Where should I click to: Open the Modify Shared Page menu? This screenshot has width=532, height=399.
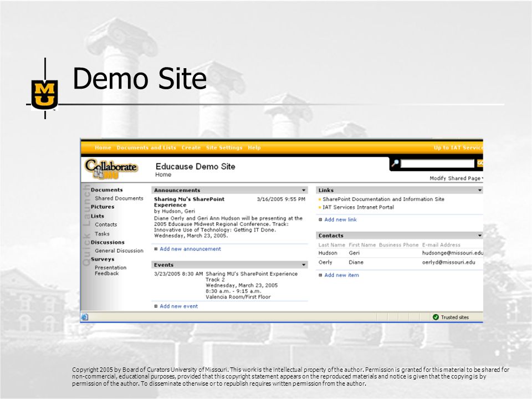coord(456,178)
